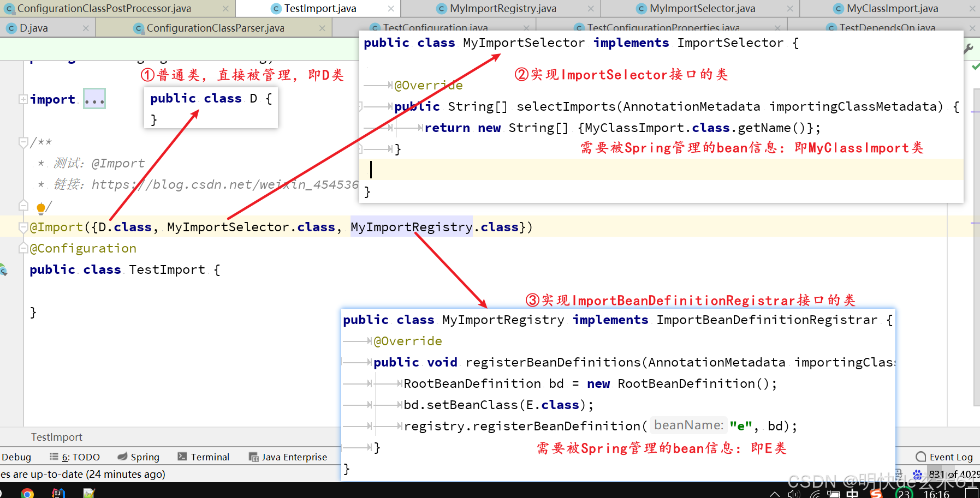This screenshot has height=498, width=980.
Task: Close the ConfigurationClassParser.java tab
Action: tap(322, 28)
